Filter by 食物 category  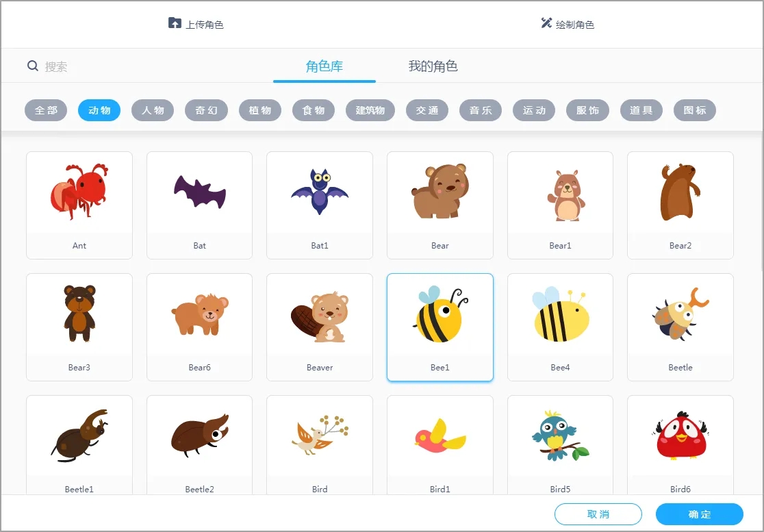[x=314, y=110]
